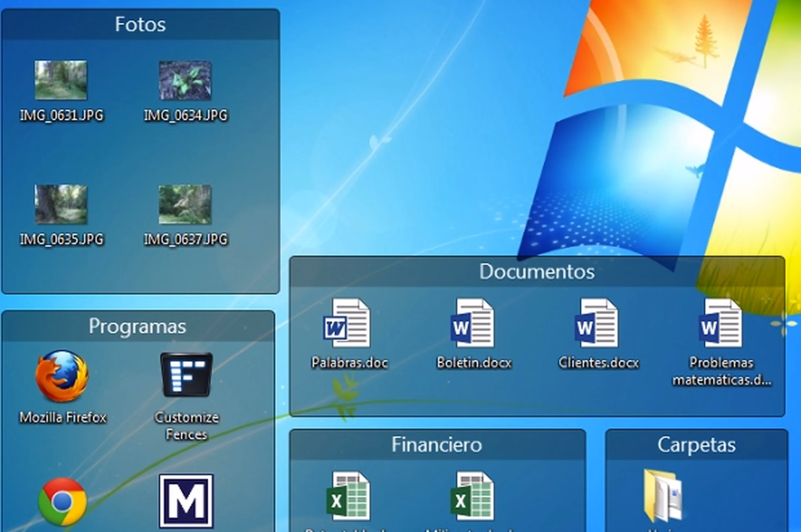Click the Customize Fences text label
This screenshot has height=532, width=801.
click(186, 426)
